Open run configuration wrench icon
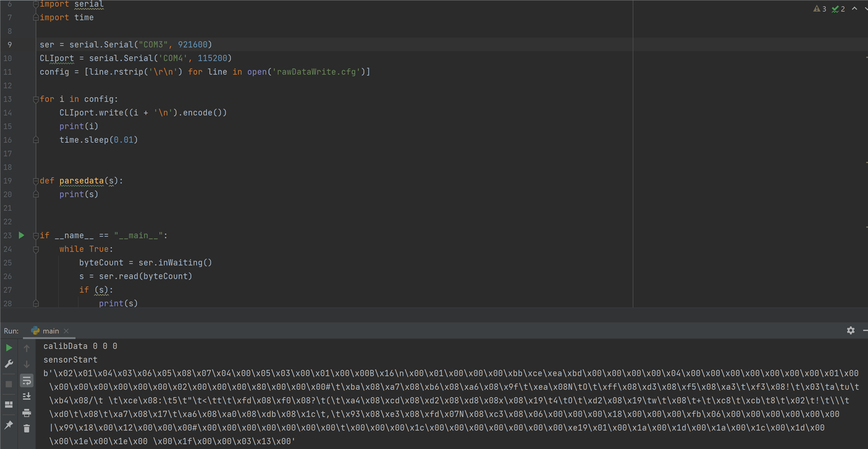The height and width of the screenshot is (449, 868). [9, 364]
